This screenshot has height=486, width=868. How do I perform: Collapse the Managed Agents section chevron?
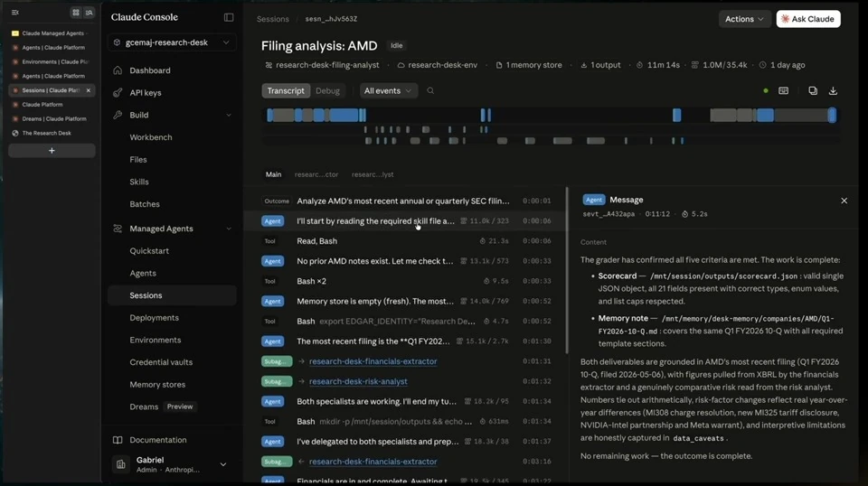click(229, 229)
